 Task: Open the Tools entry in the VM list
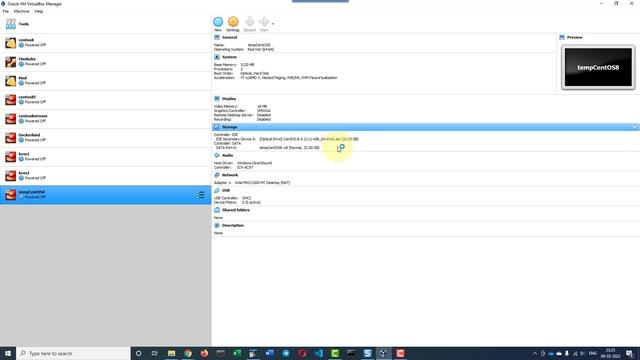(105, 24)
